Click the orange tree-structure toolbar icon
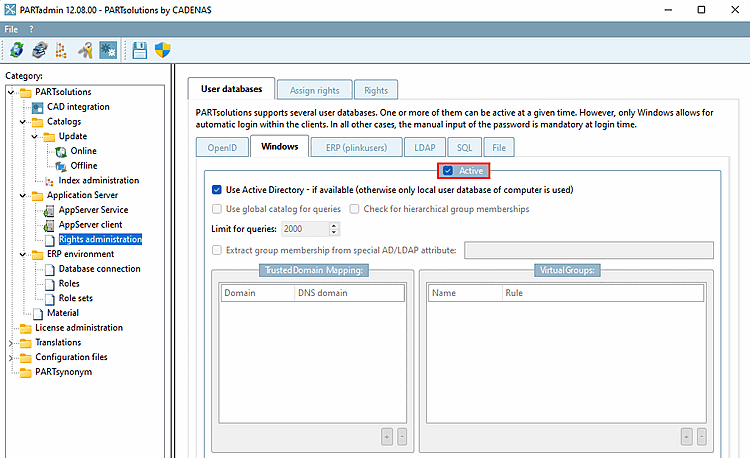Viewport: 750px width, 458px height. pos(61,50)
